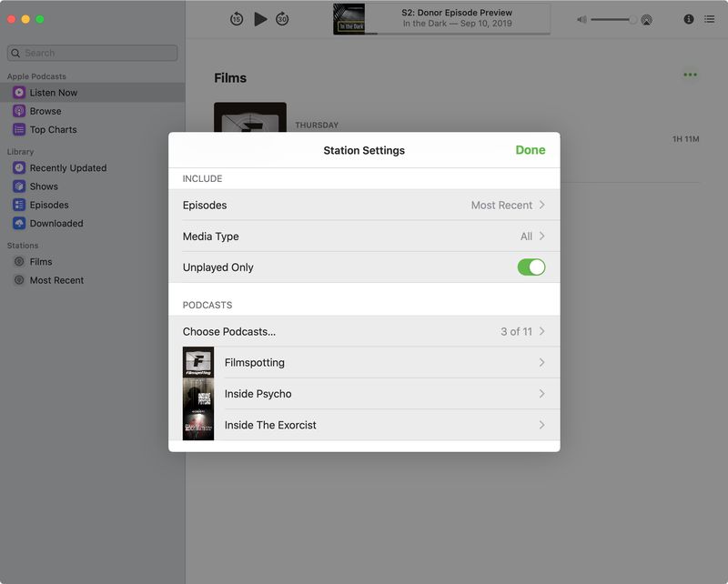Viewport: 728px width, 584px height.
Task: Play the current episode
Action: click(260, 19)
